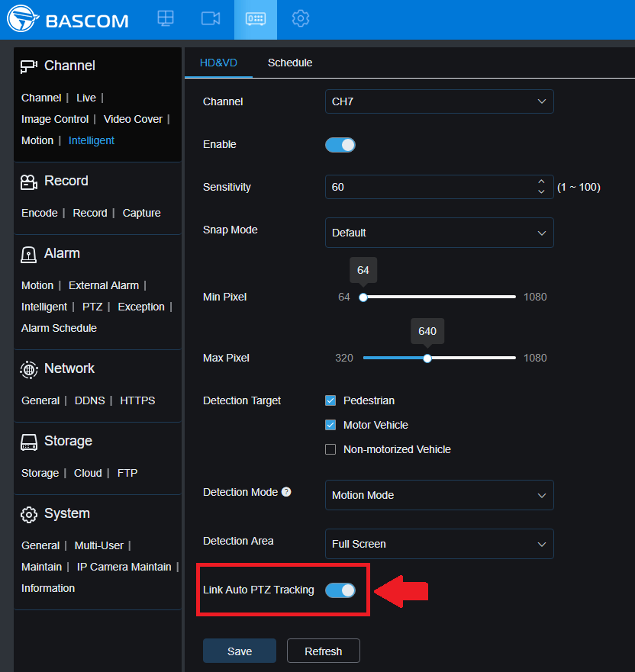Open the Detection Area Full Screen dropdown
The image size is (635, 672).
440,544
